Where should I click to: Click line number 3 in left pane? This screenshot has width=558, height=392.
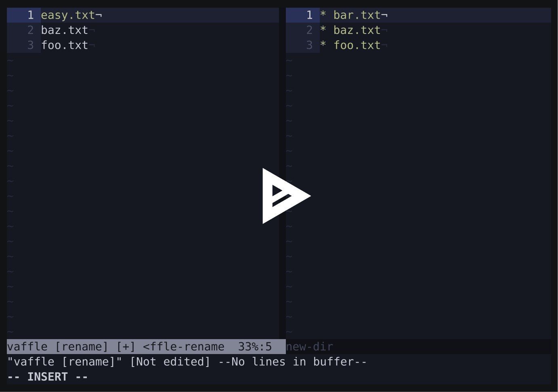(30, 45)
